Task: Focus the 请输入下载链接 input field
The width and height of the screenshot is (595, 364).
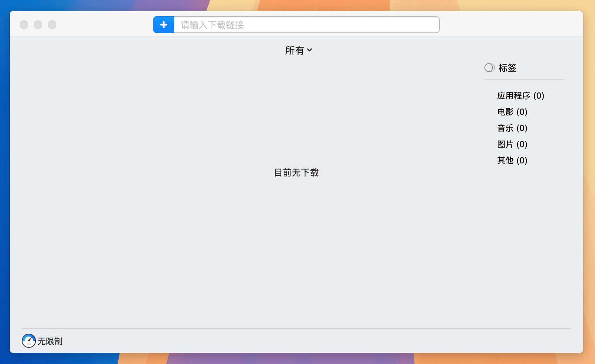Action: point(306,25)
